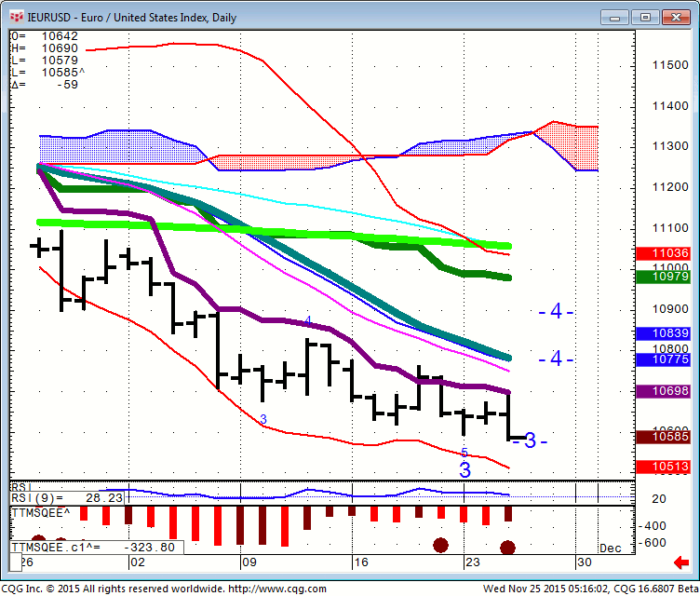Click the large blue 3 wave label
The image size is (700, 596).
tap(464, 470)
